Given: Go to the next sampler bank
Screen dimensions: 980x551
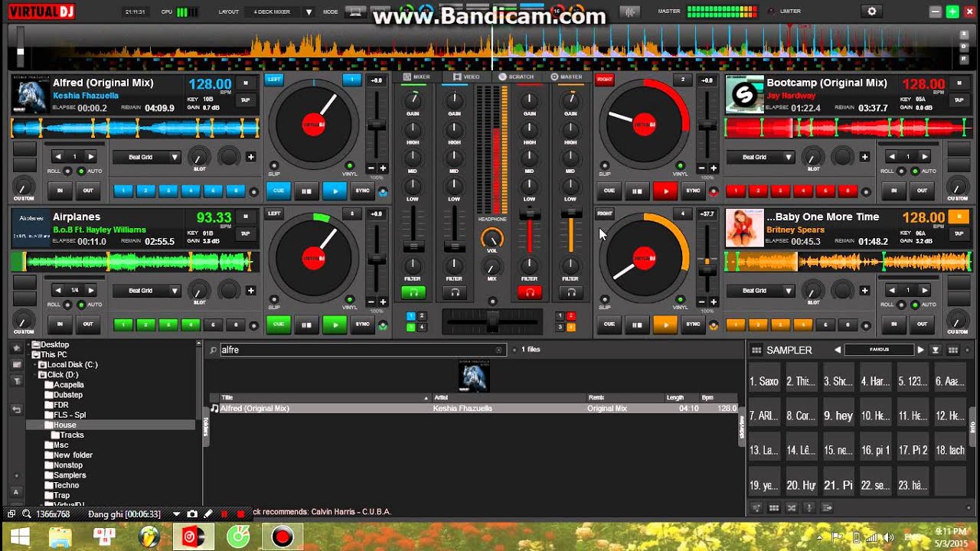Looking at the screenshot, I should [920, 350].
